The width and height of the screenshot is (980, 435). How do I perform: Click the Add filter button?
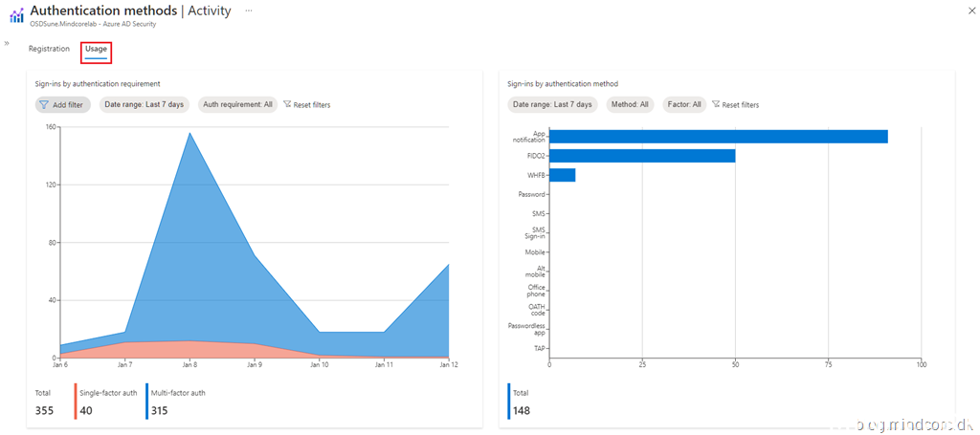(62, 105)
